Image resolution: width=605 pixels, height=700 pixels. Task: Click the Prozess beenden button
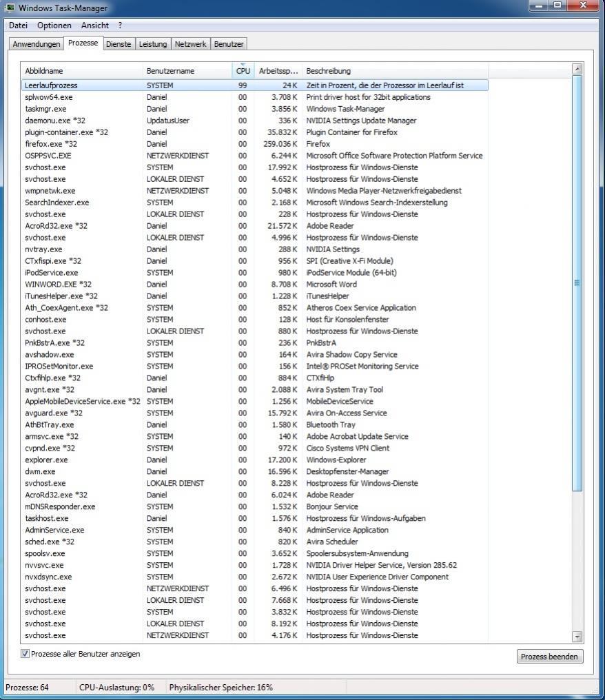549,656
